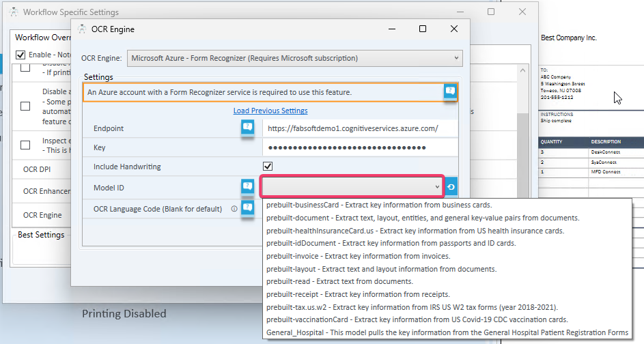Click the help icon beside Model ID
The width and height of the screenshot is (644, 344).
(x=247, y=187)
